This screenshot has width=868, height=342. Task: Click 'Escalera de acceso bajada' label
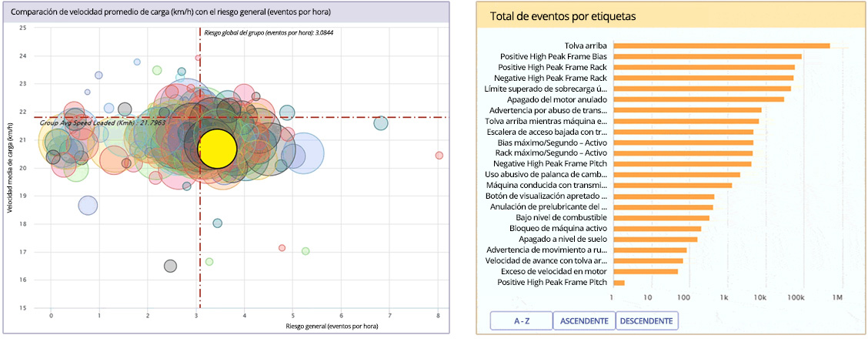pos(547,132)
